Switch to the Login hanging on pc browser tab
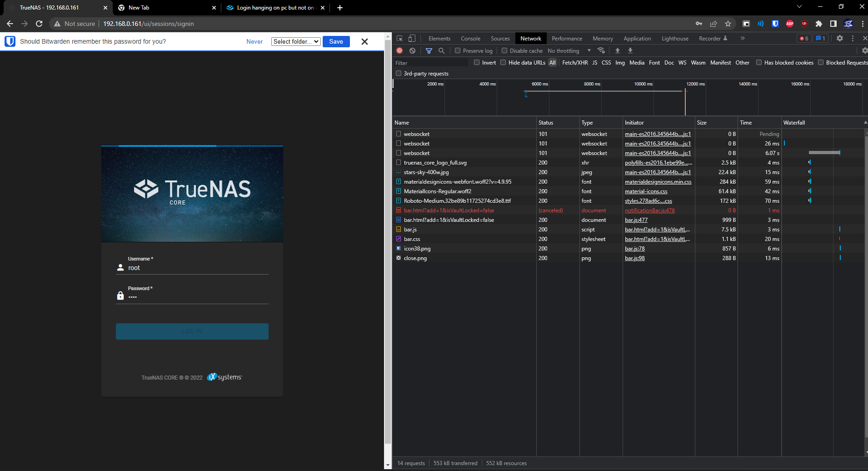Viewport: 868px width, 471px height. [275, 8]
